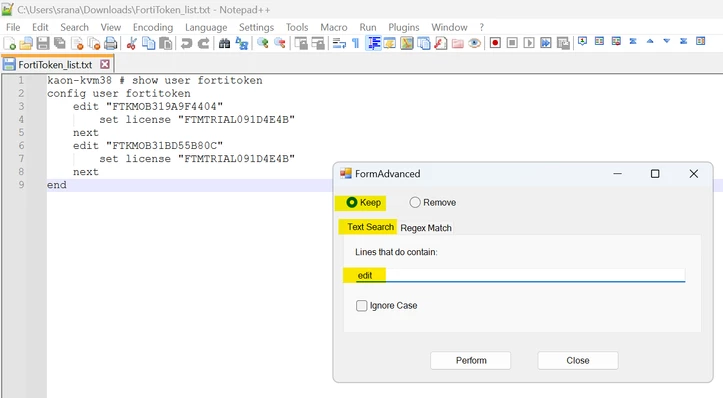
Task: Switch to the Regex Match tab
Action: (x=426, y=228)
